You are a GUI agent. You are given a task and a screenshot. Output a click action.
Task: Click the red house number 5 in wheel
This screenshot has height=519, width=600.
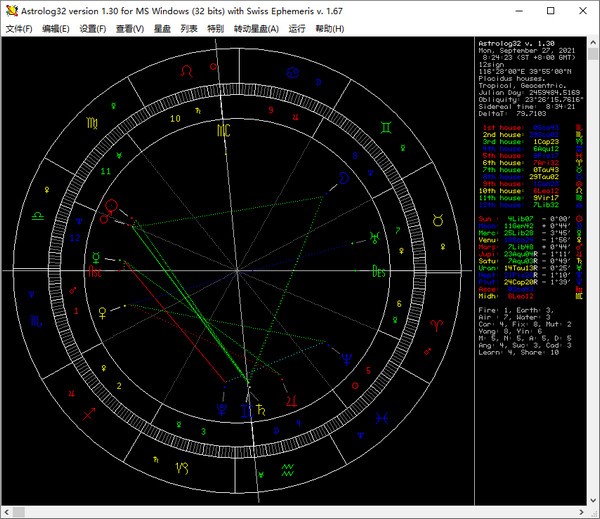tap(368, 370)
